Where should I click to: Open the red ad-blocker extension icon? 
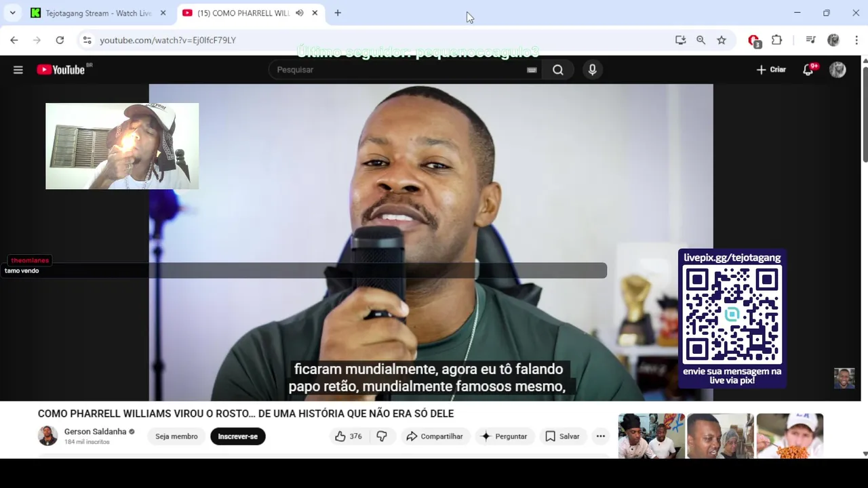click(x=753, y=41)
